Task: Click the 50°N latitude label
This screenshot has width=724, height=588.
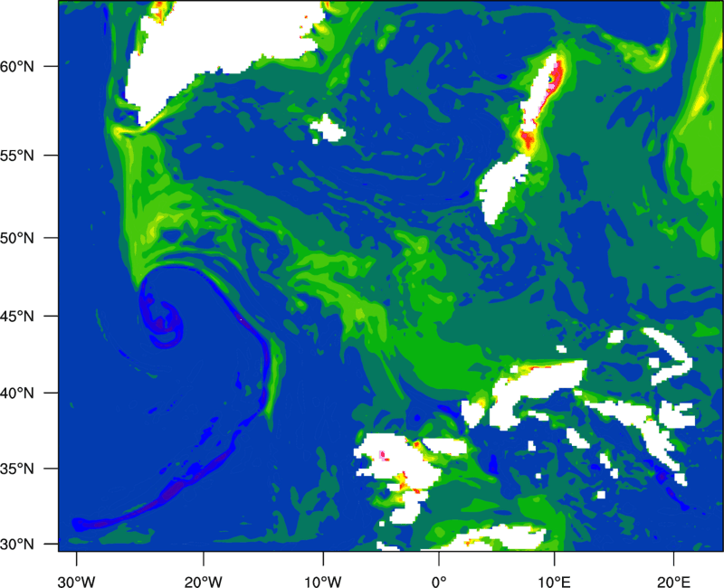Action: (x=17, y=238)
